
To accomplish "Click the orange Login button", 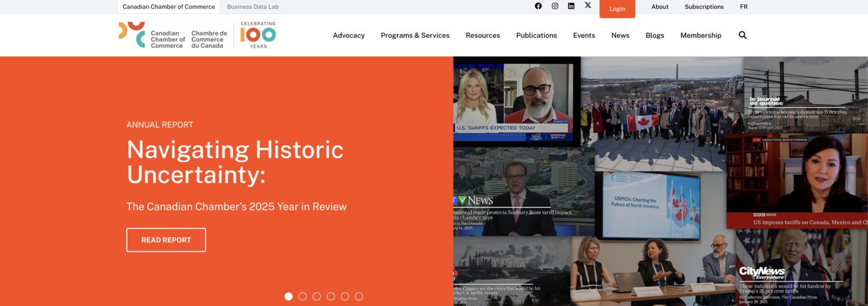I will [617, 9].
